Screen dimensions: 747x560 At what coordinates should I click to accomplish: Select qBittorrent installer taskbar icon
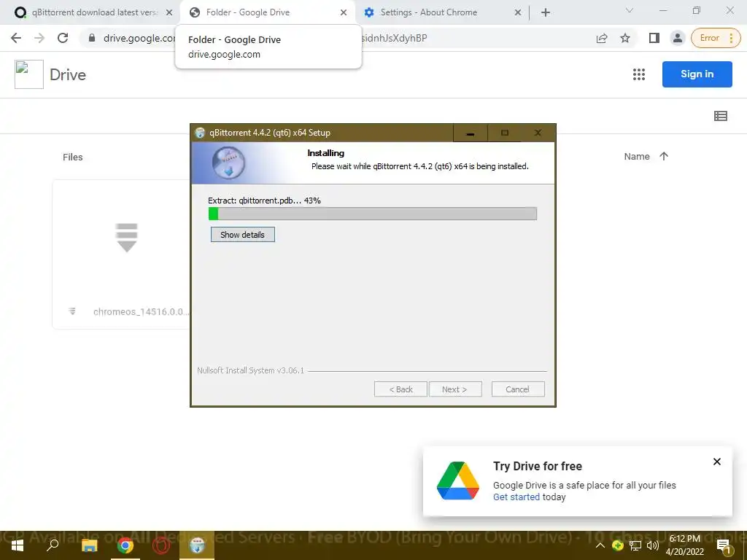tap(197, 545)
